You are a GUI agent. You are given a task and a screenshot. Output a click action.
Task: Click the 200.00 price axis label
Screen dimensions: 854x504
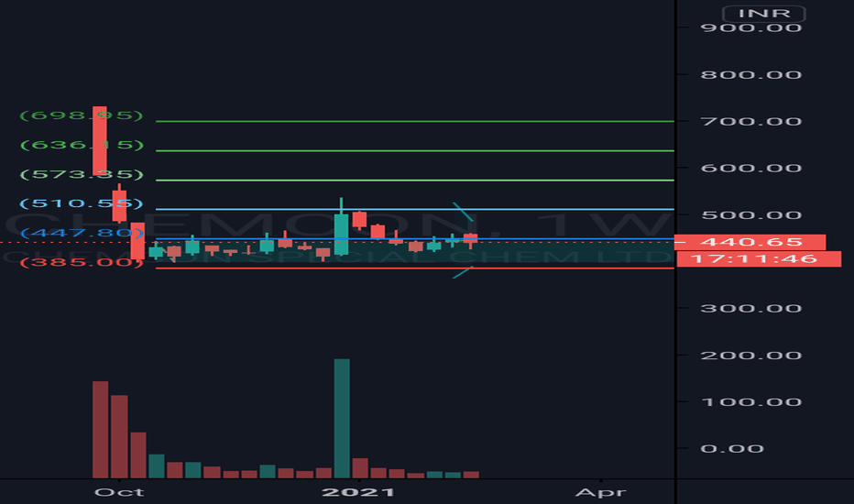click(751, 356)
